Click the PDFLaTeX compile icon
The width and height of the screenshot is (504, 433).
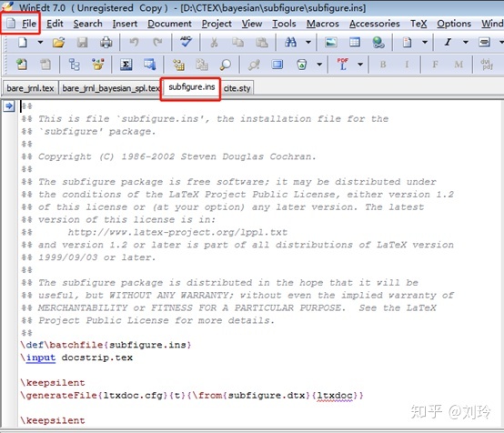[x=343, y=65]
